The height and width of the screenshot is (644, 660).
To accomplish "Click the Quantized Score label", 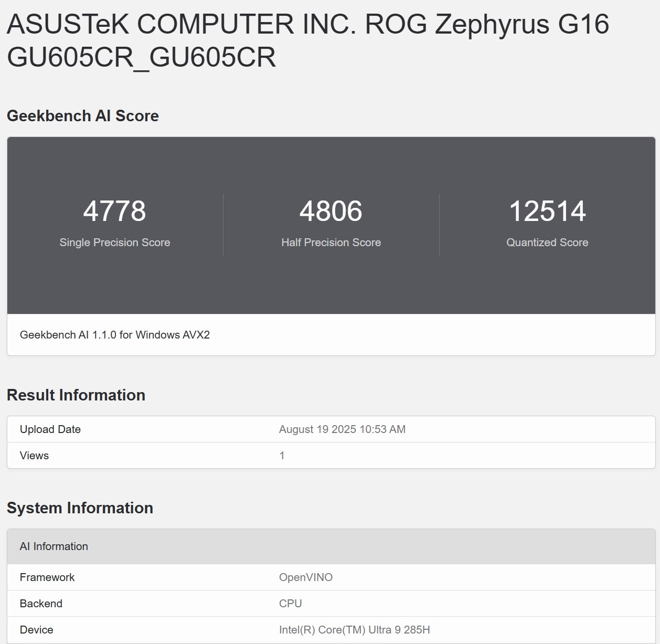I will pyautogui.click(x=547, y=242).
